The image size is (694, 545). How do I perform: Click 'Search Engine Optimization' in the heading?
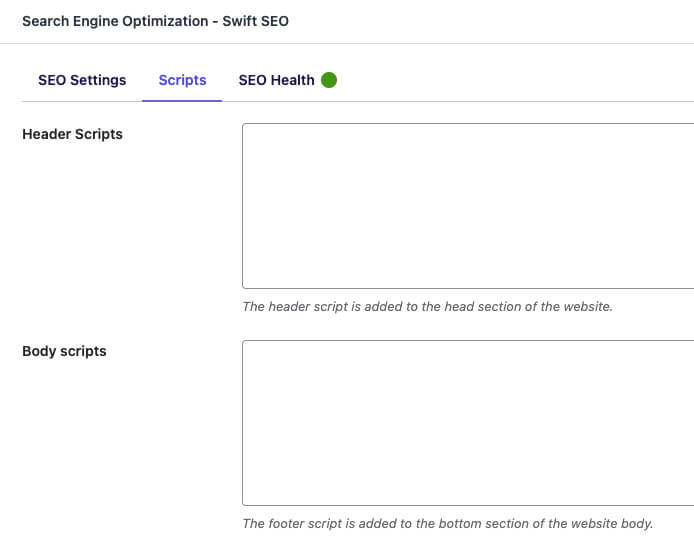click(x=115, y=21)
